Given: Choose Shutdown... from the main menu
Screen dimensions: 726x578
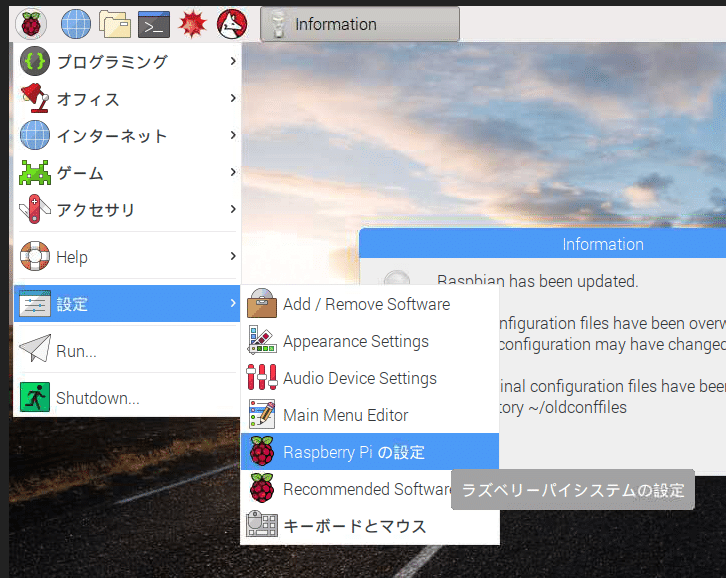Looking at the screenshot, I should (127, 397).
